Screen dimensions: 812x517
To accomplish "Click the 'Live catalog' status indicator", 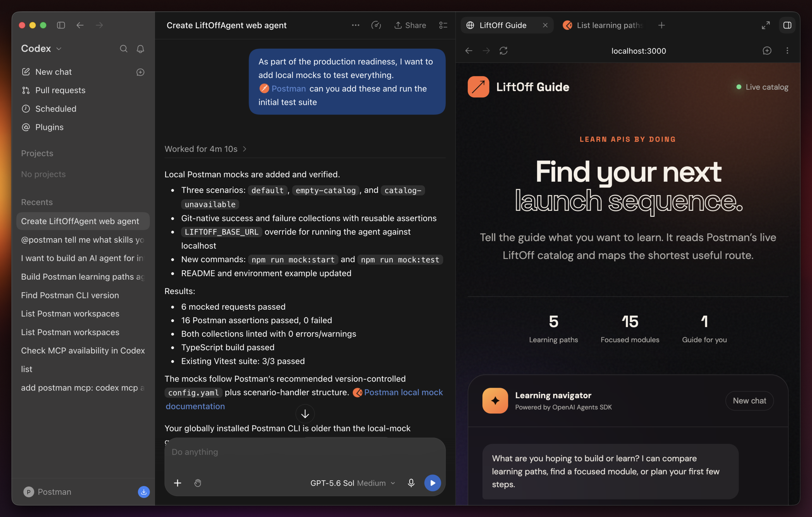I will pyautogui.click(x=762, y=87).
